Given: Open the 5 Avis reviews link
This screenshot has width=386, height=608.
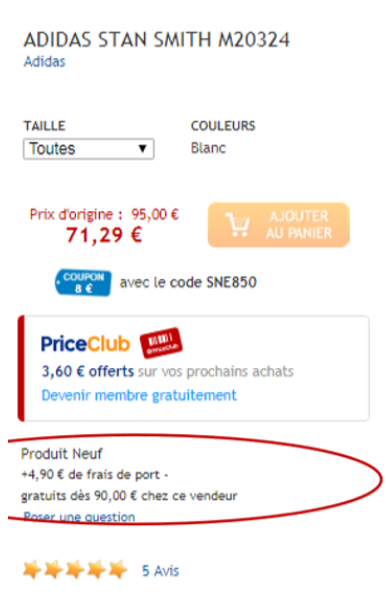Looking at the screenshot, I should pos(160,571).
